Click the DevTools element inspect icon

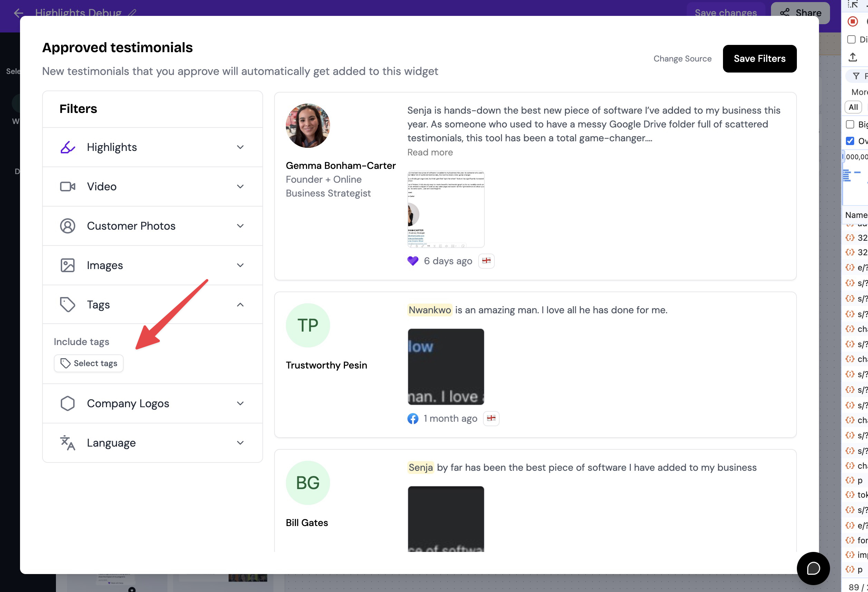(853, 4)
